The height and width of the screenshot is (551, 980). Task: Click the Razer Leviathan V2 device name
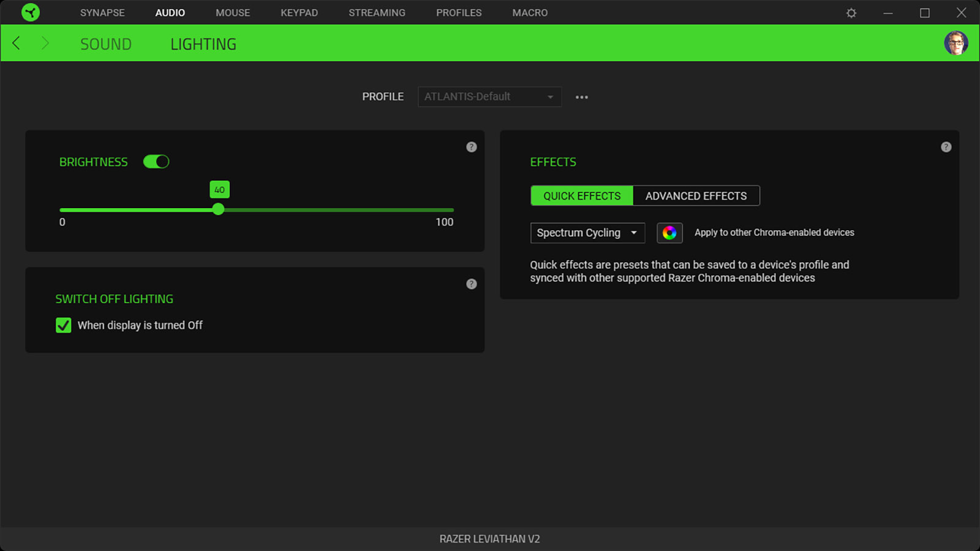click(x=490, y=539)
